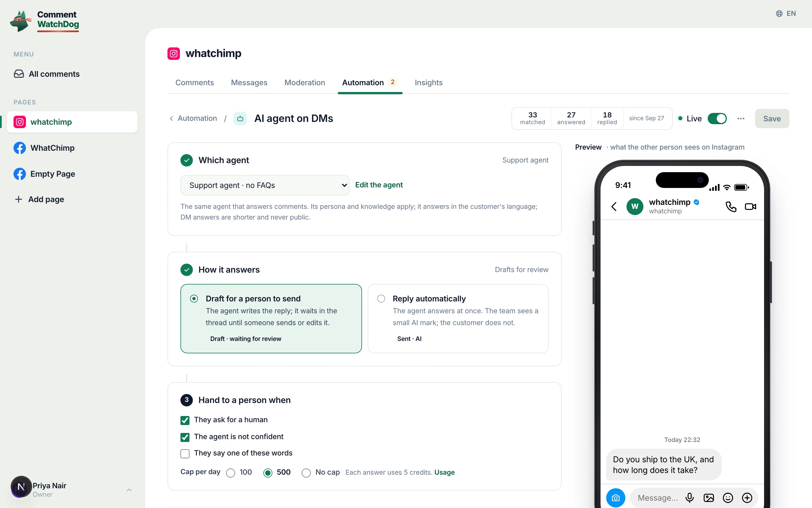
Task: Click the step 3 number badge
Action: [187, 400]
